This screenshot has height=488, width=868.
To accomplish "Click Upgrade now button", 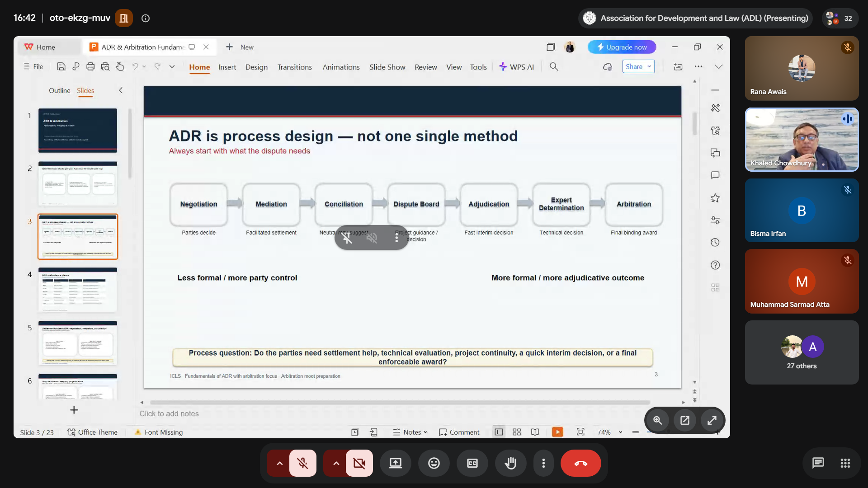I will click(622, 47).
